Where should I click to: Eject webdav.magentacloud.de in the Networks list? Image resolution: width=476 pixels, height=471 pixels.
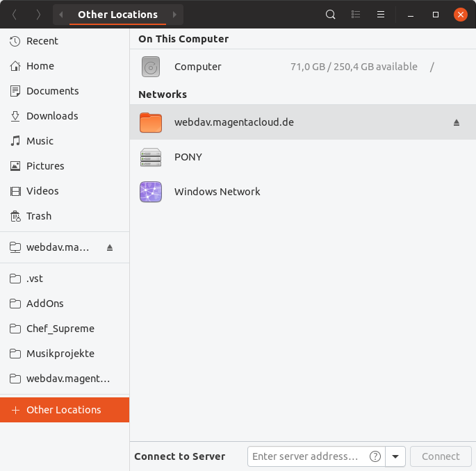(457, 122)
